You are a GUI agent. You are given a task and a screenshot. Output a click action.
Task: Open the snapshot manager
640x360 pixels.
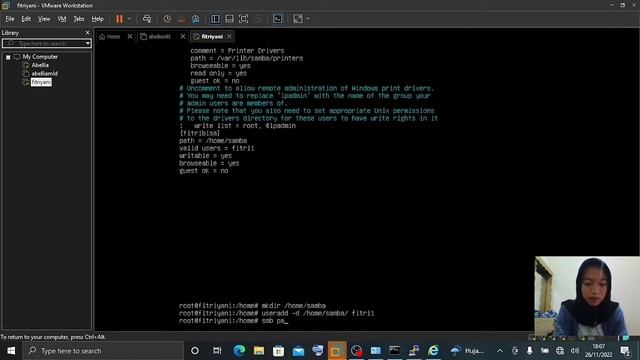pos(196,19)
